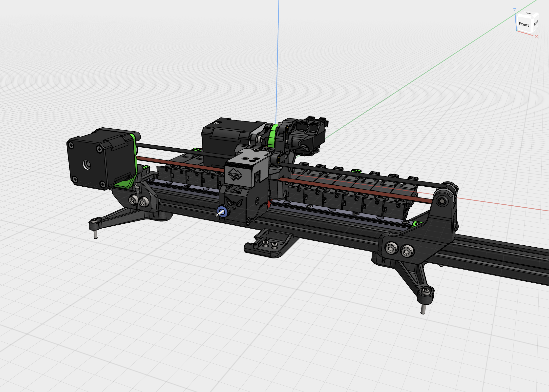Viewport: 549px width, 392px height.
Task: Click the red X axis label
Action: [536, 37]
